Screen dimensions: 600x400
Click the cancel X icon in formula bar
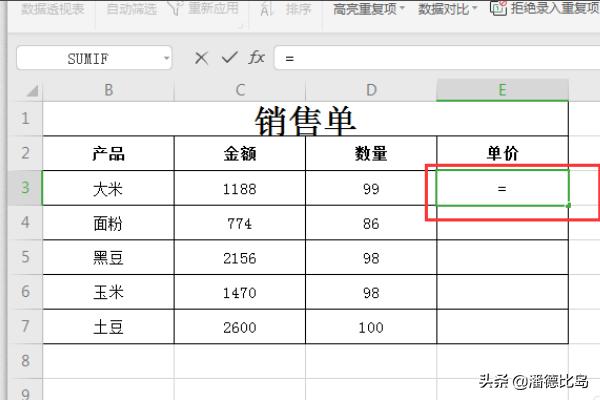tap(201, 58)
